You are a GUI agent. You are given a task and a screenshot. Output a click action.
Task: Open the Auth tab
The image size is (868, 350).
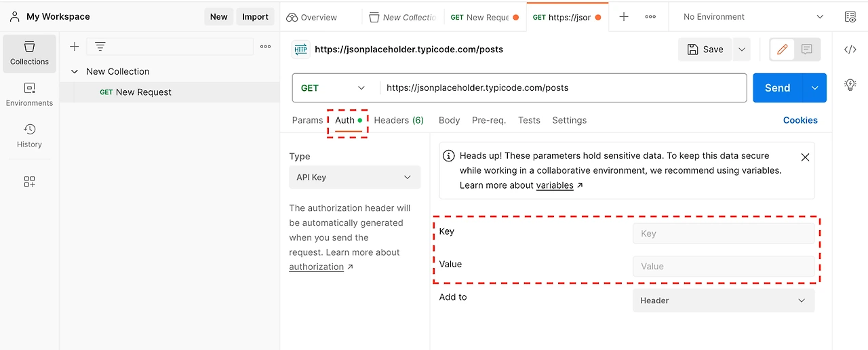pos(349,120)
